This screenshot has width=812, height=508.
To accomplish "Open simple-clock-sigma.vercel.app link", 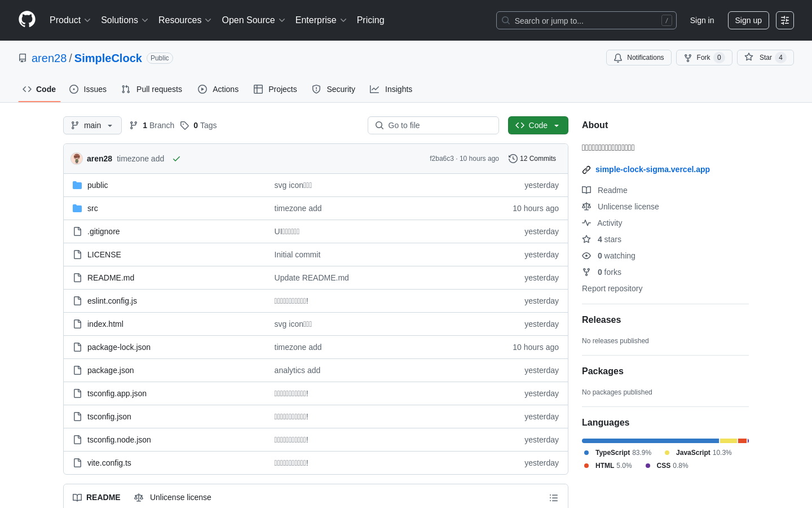I will tap(652, 169).
